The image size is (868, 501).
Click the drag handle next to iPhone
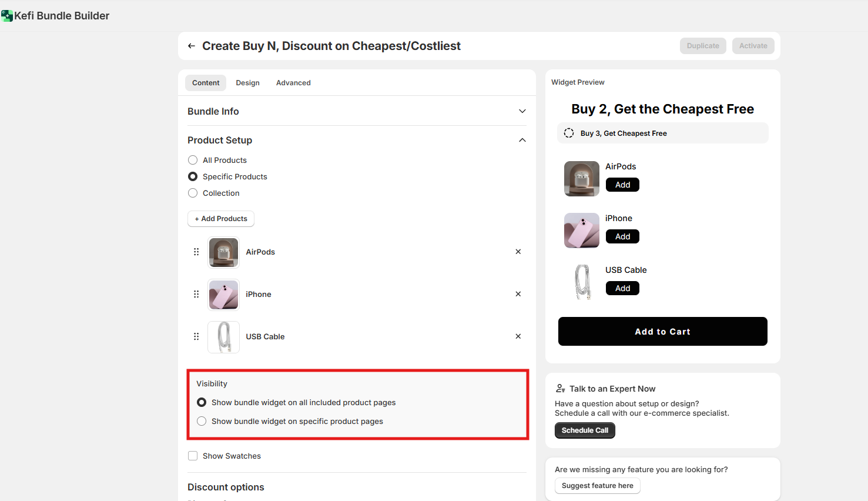196,294
